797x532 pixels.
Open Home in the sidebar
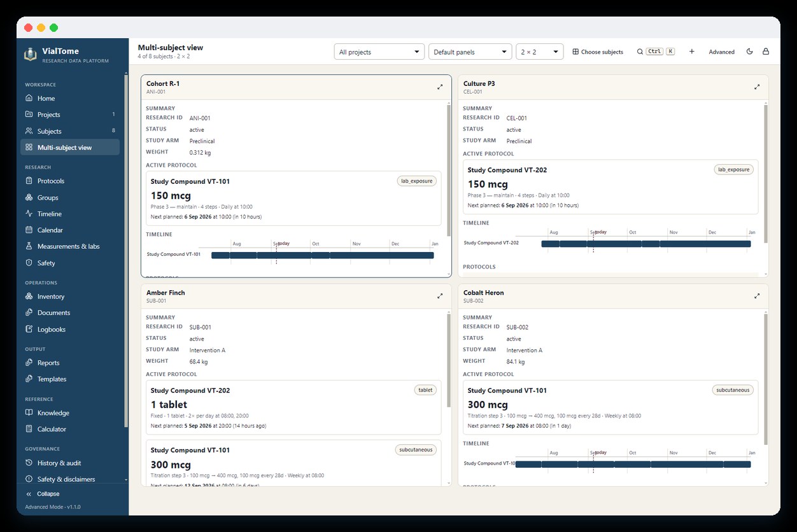coord(70,98)
